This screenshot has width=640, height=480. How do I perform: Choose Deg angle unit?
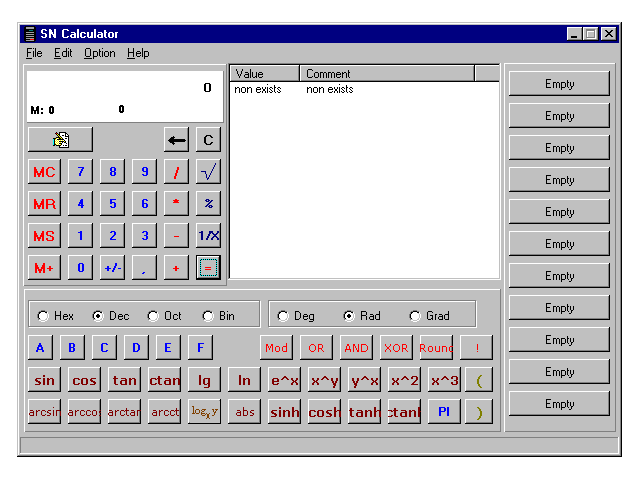(x=283, y=316)
